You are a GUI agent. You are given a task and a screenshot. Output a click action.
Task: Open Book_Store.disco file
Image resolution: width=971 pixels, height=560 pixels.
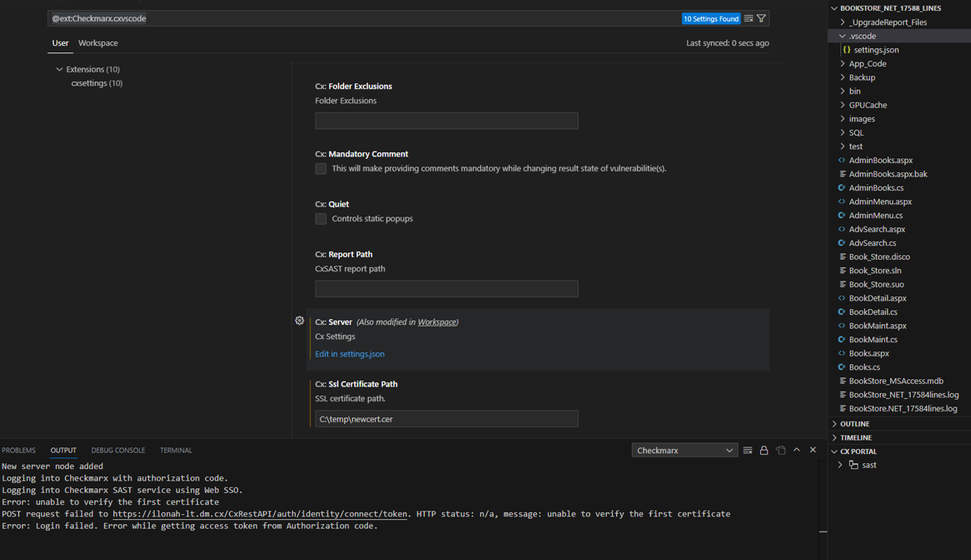point(879,257)
